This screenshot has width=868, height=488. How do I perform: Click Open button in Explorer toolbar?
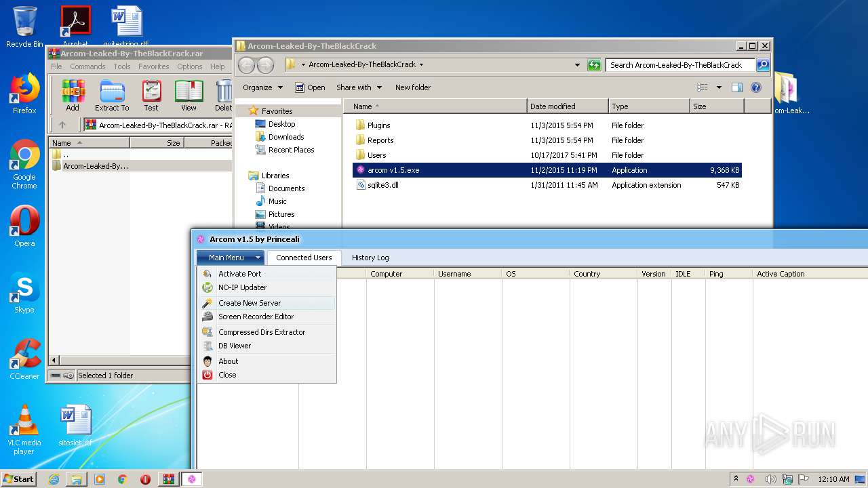(310, 87)
